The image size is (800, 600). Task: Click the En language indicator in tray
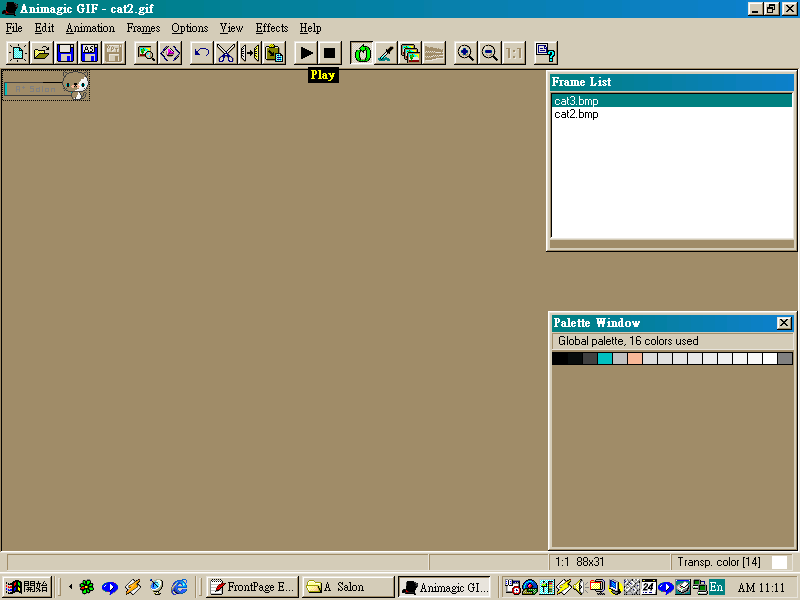click(x=716, y=587)
